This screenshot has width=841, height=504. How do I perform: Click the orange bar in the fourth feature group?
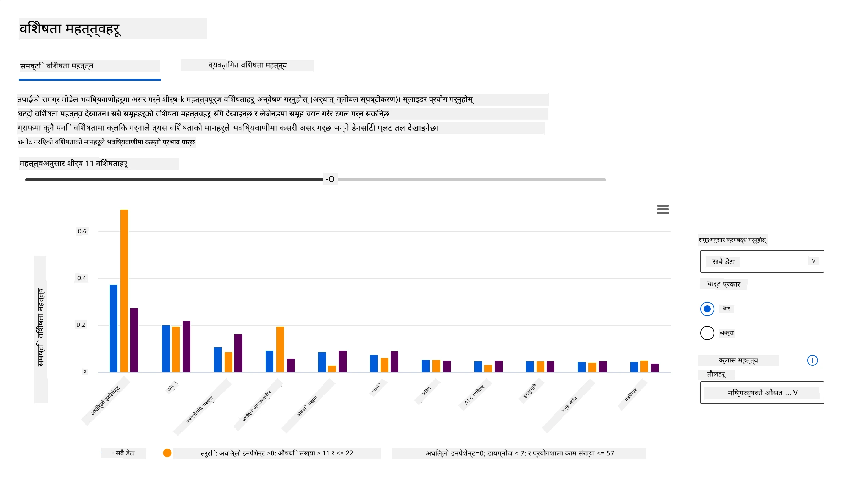pos(280,349)
